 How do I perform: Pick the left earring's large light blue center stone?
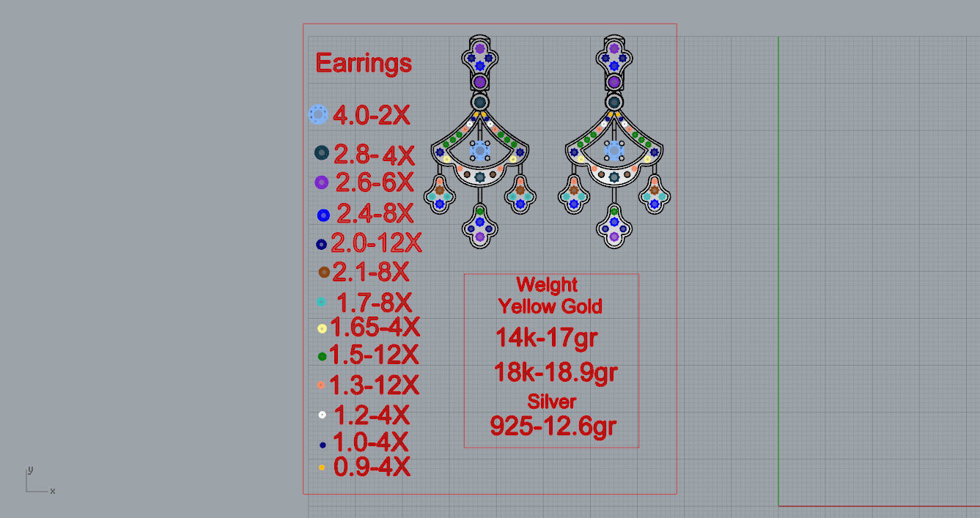coord(479,151)
